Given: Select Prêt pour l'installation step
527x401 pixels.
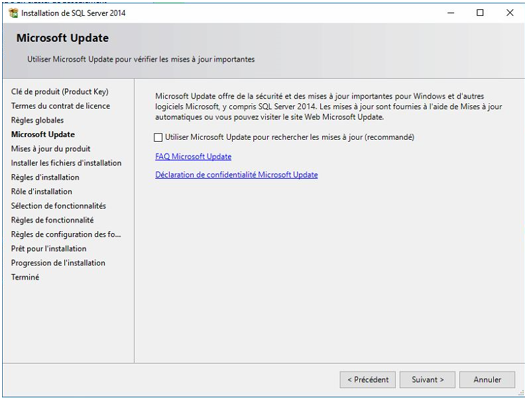Looking at the screenshot, I should click(x=49, y=249).
